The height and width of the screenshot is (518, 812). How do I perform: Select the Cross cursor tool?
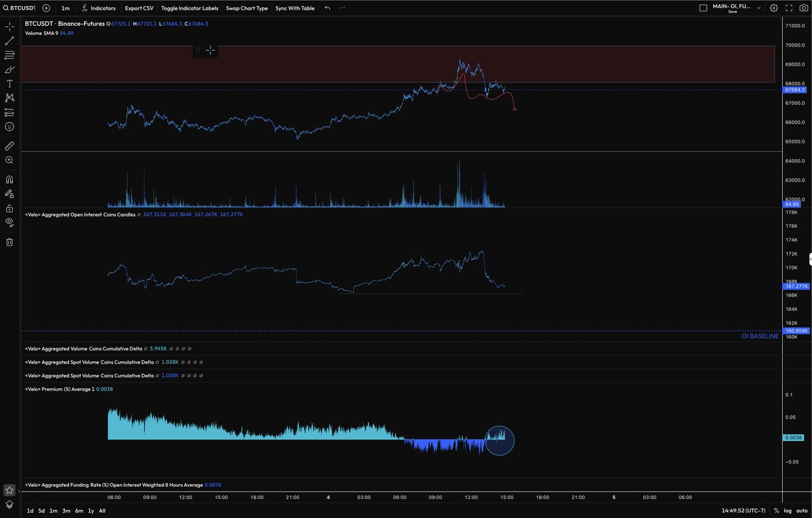(x=9, y=27)
